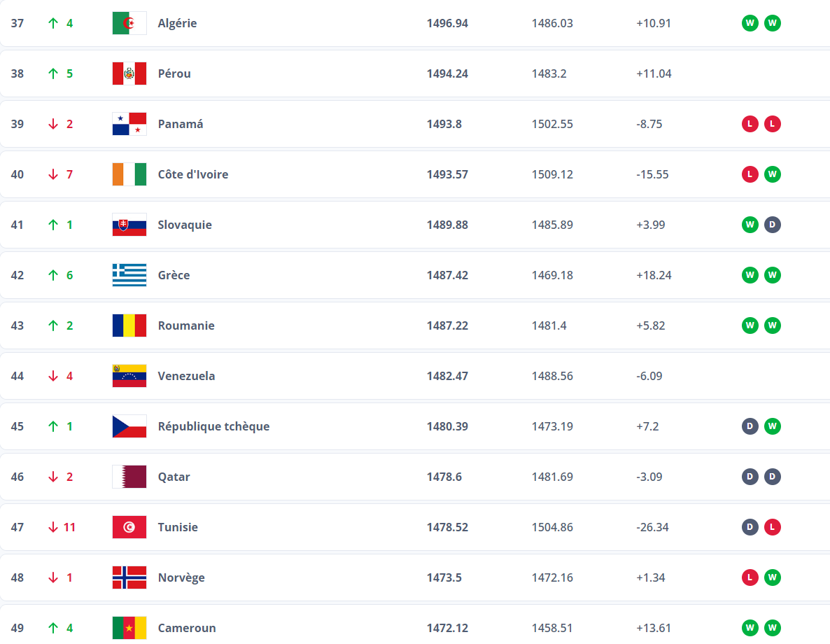This screenshot has height=644, width=830.
Task: Click the Qatar flag icon
Action: pyautogui.click(x=129, y=477)
